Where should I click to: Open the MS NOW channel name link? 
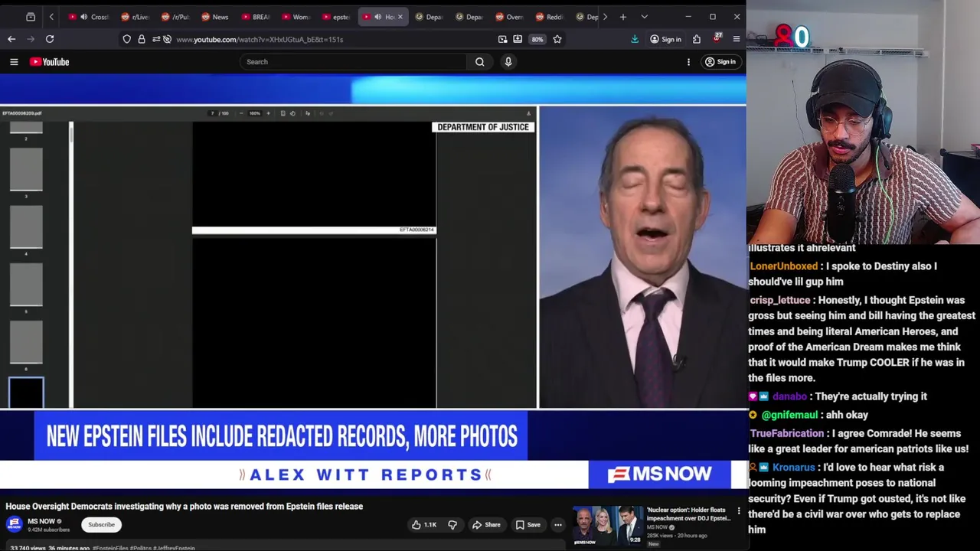41,521
